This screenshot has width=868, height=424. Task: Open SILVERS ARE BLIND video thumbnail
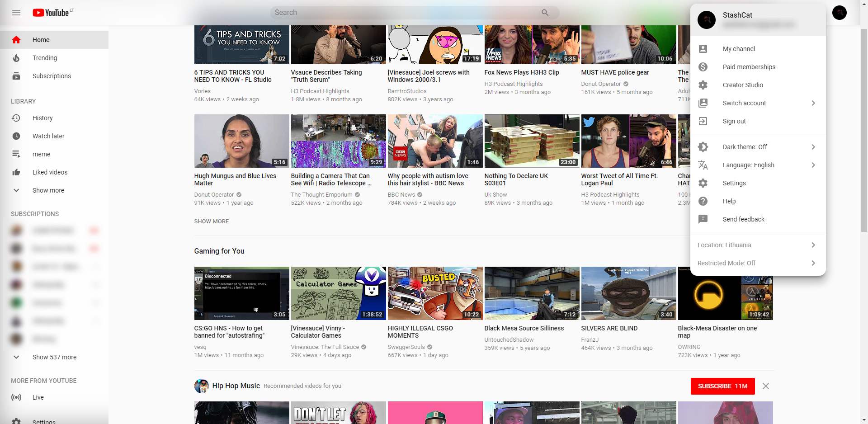[628, 293]
